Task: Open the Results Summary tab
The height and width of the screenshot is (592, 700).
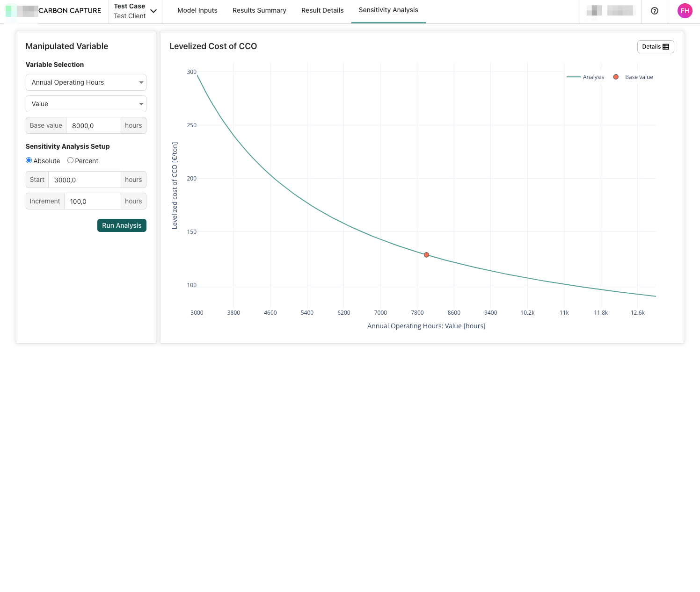Action: point(259,10)
